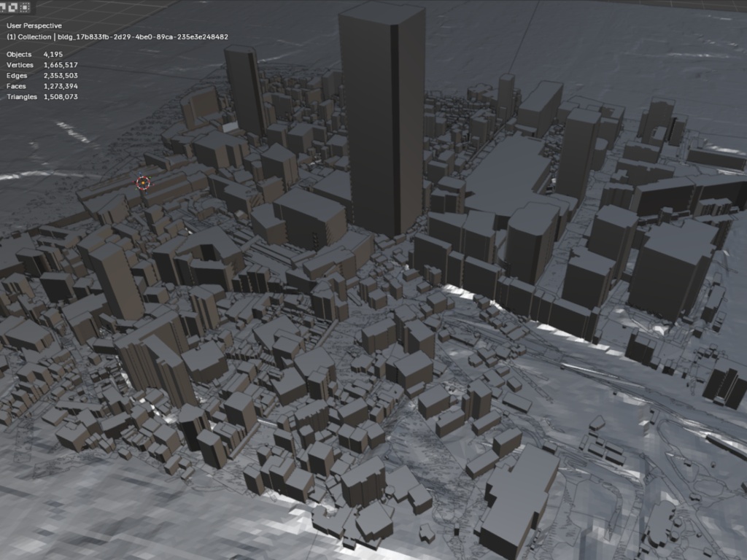Click the Faces count '1,273,394'
The height and width of the screenshot is (560, 747).
[x=61, y=86]
